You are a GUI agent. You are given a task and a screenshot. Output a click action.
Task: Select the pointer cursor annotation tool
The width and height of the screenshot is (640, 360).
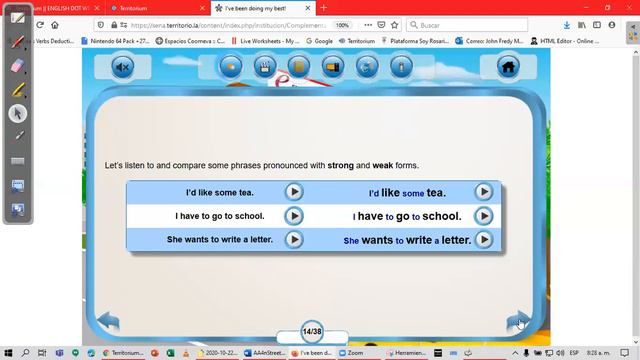click(18, 113)
